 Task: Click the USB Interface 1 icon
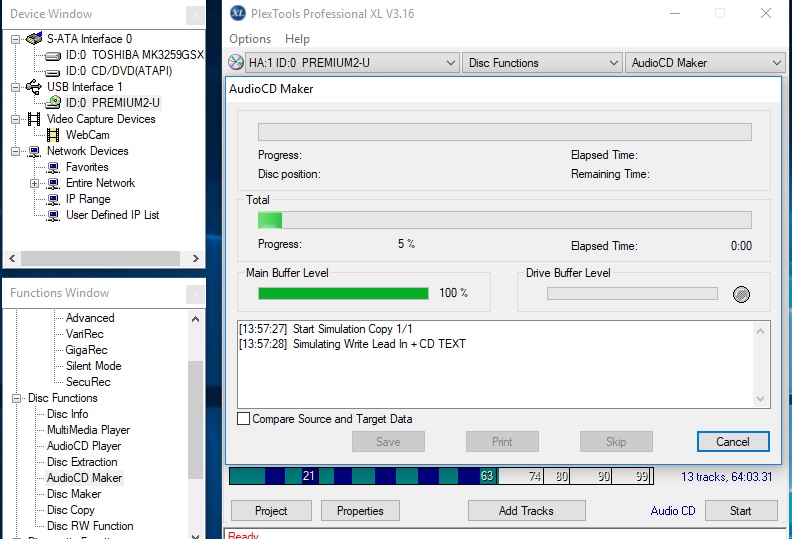34,87
